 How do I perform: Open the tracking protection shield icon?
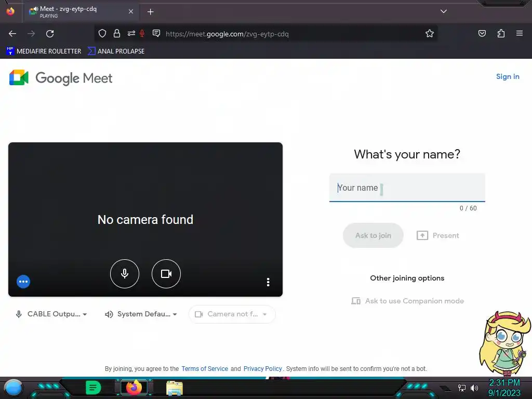point(102,33)
